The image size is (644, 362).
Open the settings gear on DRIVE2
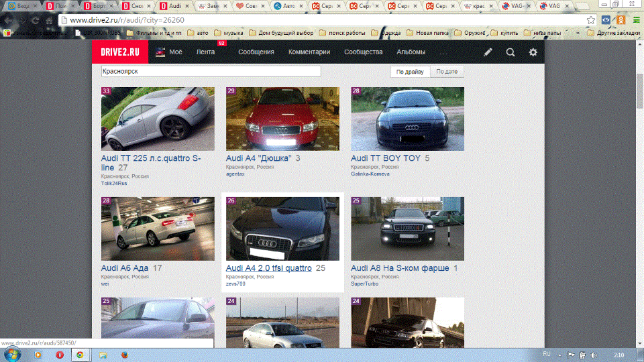click(533, 52)
